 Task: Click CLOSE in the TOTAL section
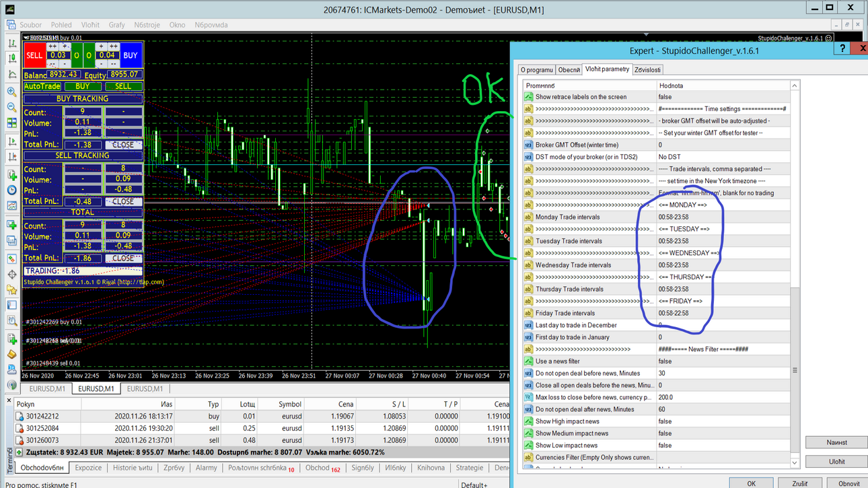click(123, 258)
